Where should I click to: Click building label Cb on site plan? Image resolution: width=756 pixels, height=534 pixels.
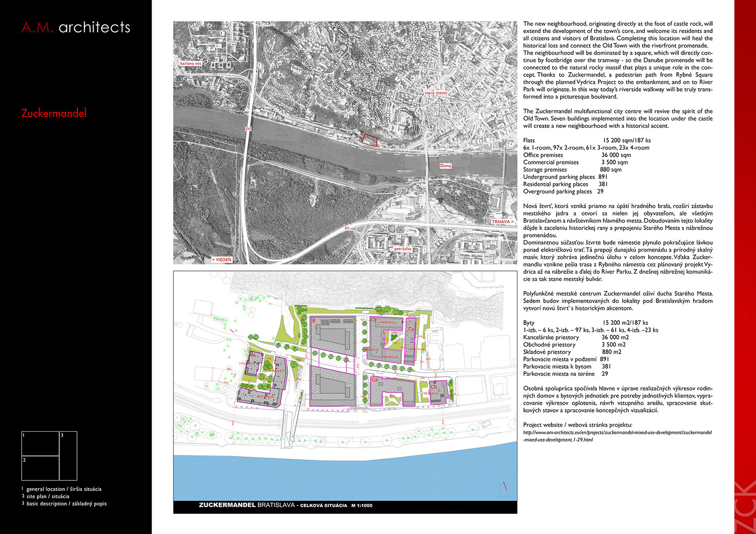[433, 387]
